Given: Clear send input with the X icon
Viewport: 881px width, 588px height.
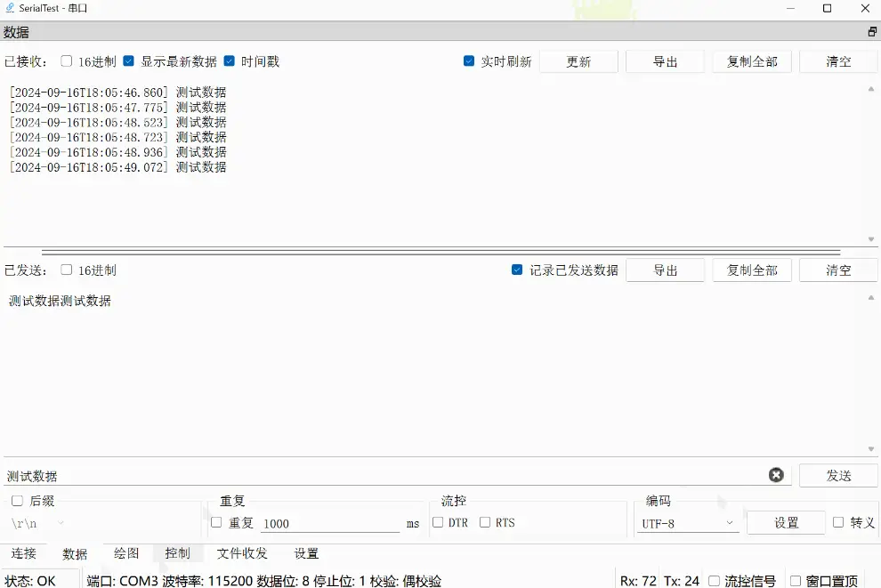Looking at the screenshot, I should coord(776,475).
